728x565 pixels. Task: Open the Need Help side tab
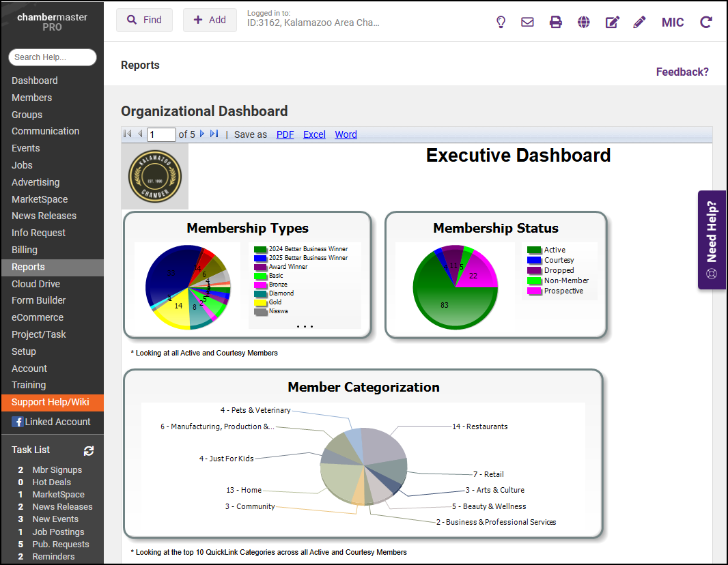[712, 240]
